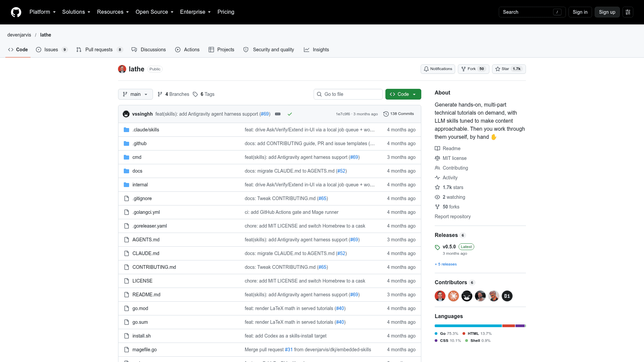
Task: Open the .claude/skills folder icon
Action: click(126, 130)
